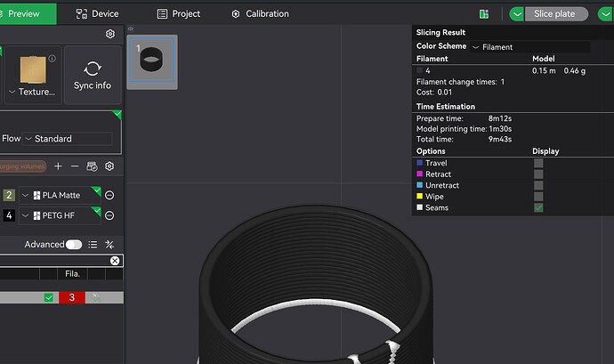Image resolution: width=614 pixels, height=364 pixels.
Task: Click the AMS filament sync icon
Action: click(92, 166)
